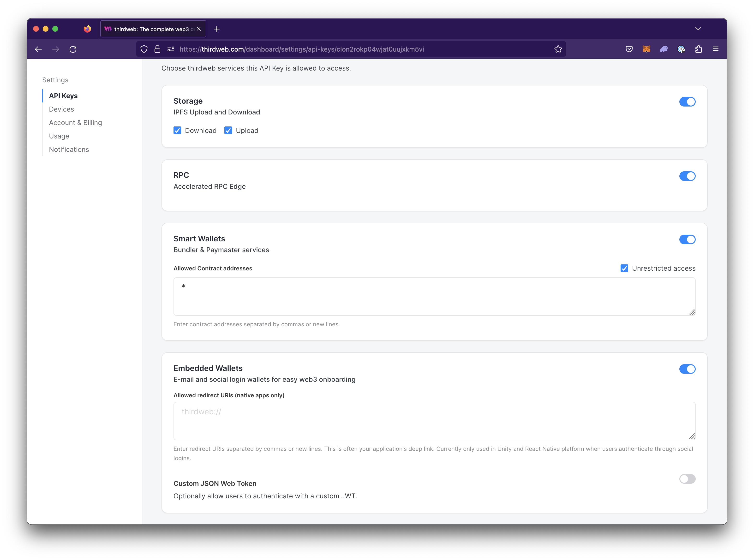Disable the Storage service toggle
This screenshot has height=560, width=754.
(x=687, y=102)
